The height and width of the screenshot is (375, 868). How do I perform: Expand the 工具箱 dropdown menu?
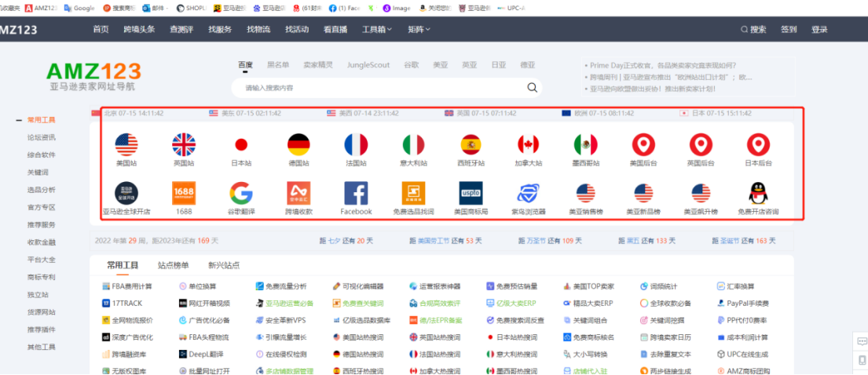click(x=377, y=29)
